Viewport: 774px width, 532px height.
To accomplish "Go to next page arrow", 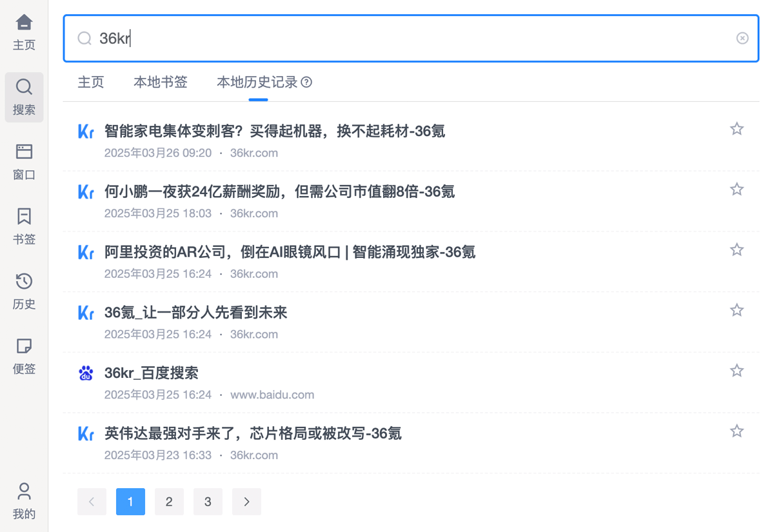I will click(246, 502).
